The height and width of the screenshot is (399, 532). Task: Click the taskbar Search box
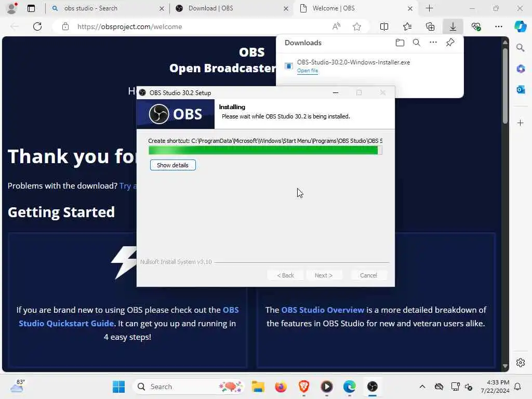pyautogui.click(x=189, y=387)
